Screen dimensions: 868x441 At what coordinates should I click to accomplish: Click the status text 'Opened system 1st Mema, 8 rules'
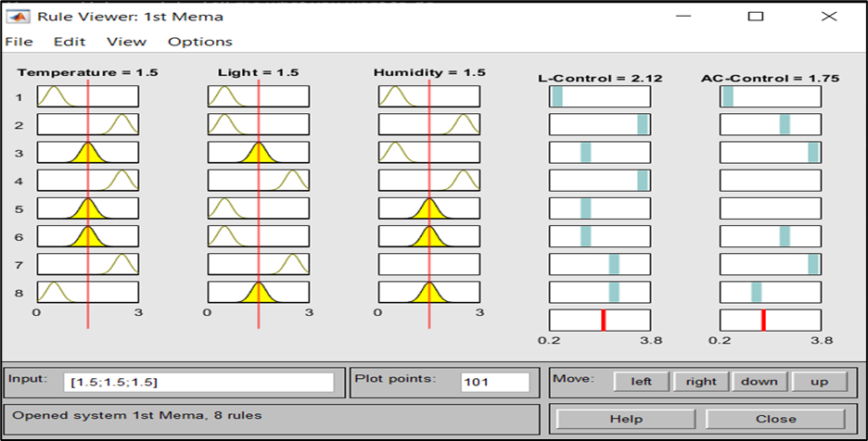point(136,415)
